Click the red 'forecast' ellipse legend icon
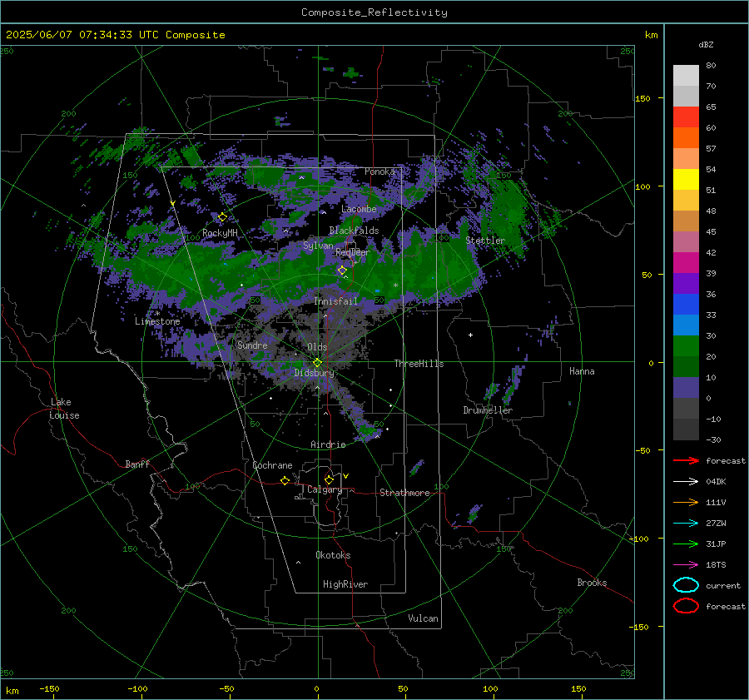 (686, 606)
